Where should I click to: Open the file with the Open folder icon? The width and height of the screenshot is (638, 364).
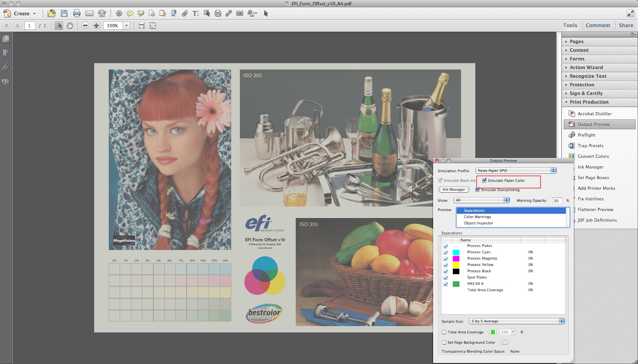point(51,13)
